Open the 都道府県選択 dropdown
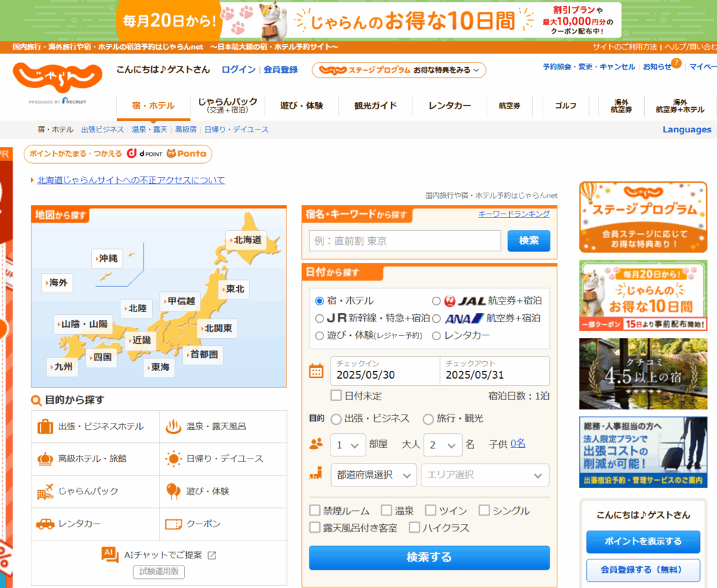The height and width of the screenshot is (588, 717). [374, 475]
